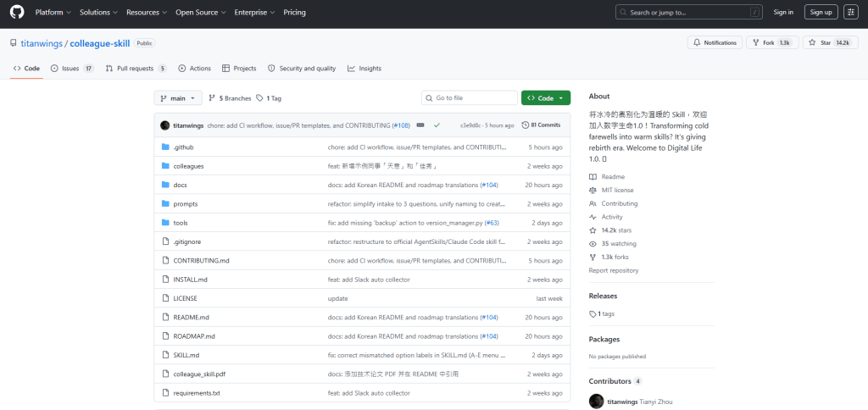
Task: Open the 81 Commits history
Action: tap(541, 125)
